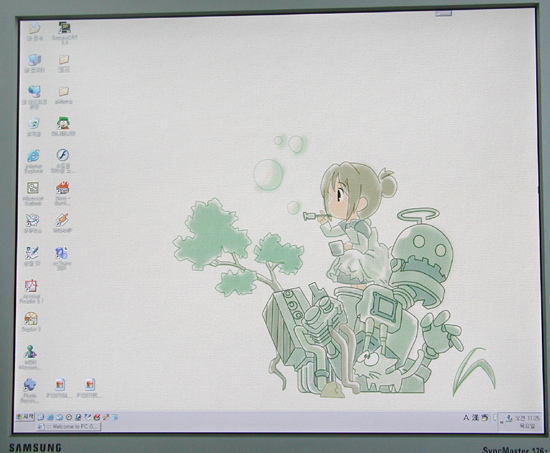This screenshot has width=550, height=453.
Task: Click the Start button on the taskbar
Action: pyautogui.click(x=25, y=417)
